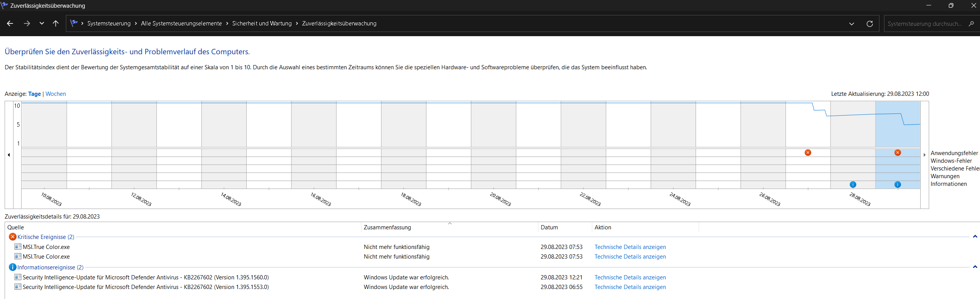Image resolution: width=980 pixels, height=299 pixels.
Task: Collapse the Informationsereignisse group chevron
Action: (x=975, y=267)
